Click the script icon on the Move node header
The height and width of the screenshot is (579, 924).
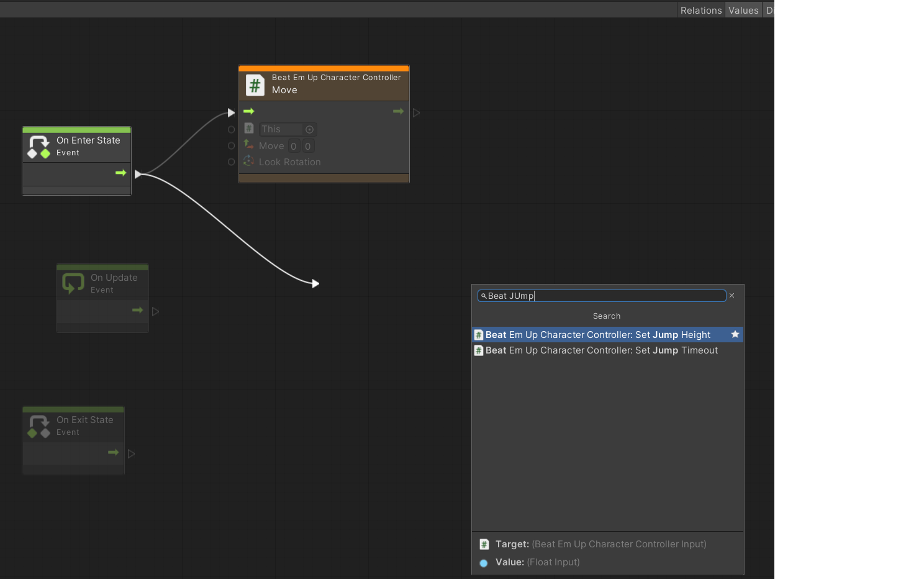[255, 85]
